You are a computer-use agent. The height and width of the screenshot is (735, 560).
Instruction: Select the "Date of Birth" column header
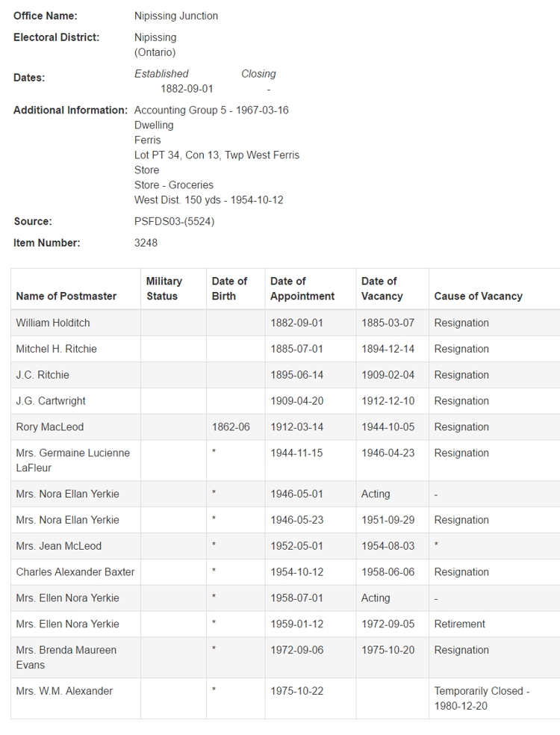coord(229,288)
